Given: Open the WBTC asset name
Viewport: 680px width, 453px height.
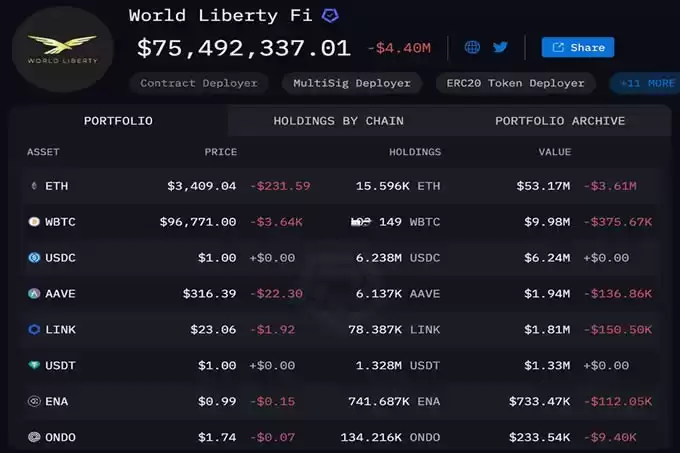Looking at the screenshot, I should (60, 222).
